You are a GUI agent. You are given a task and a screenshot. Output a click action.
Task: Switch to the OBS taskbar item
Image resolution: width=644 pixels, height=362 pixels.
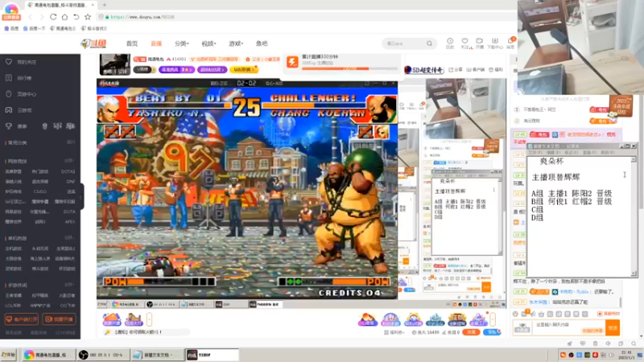[103, 355]
